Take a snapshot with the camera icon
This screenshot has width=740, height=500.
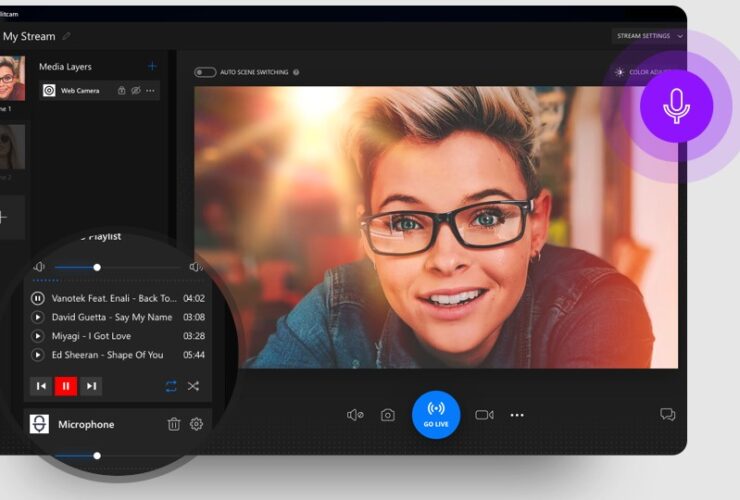[x=387, y=415]
